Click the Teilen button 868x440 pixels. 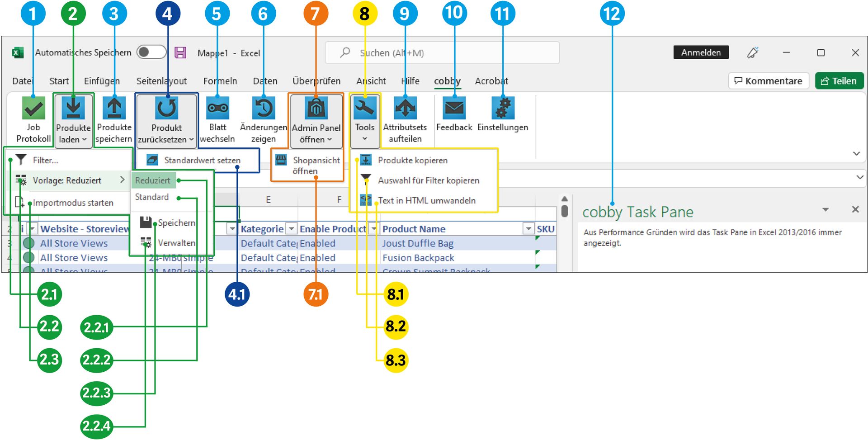pyautogui.click(x=839, y=81)
